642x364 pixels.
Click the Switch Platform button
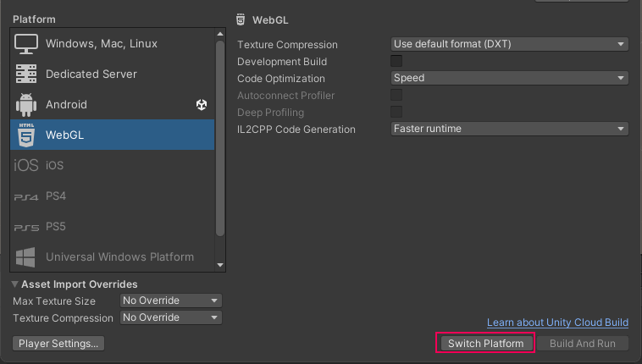tap(485, 343)
